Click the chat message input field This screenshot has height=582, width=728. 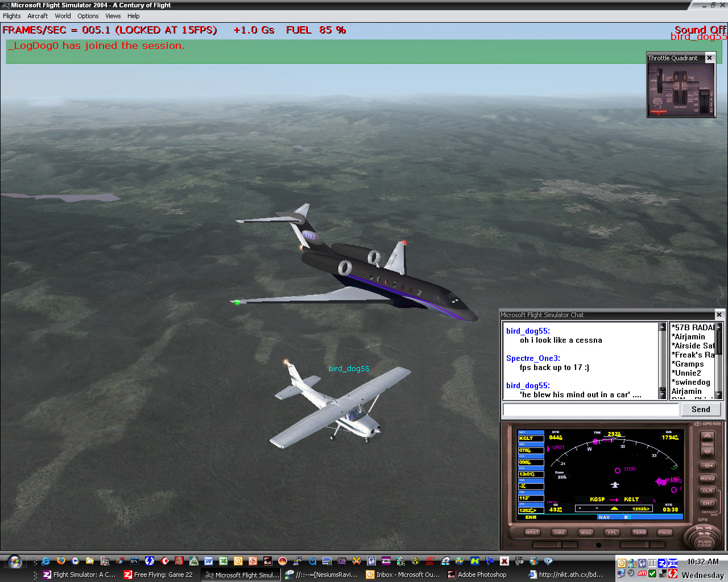591,409
